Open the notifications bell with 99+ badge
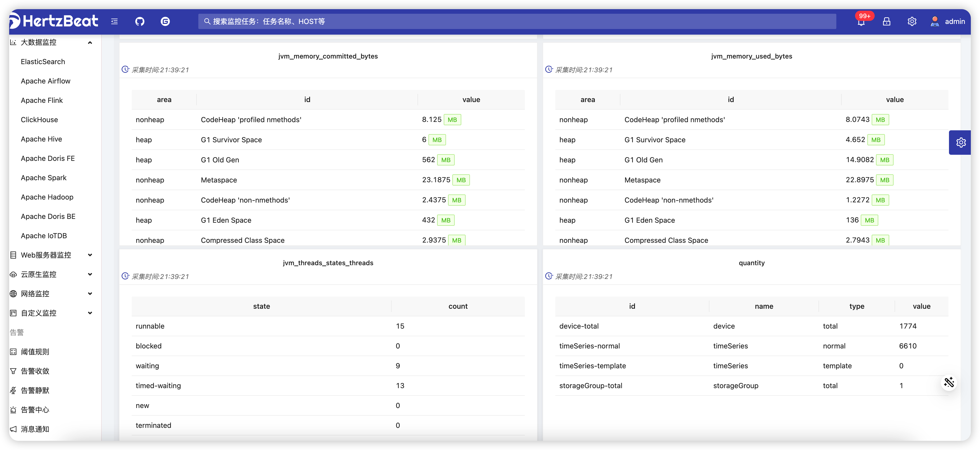980x450 pixels. pos(861,22)
